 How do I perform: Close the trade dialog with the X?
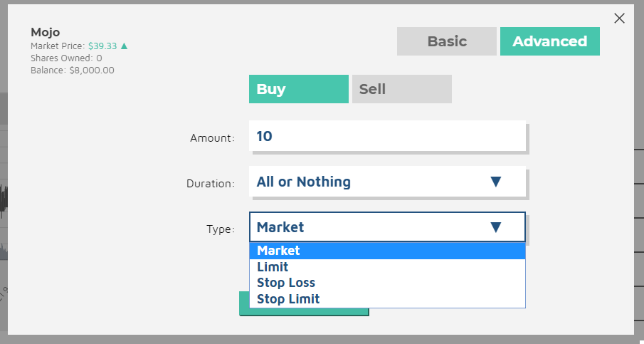pos(619,19)
